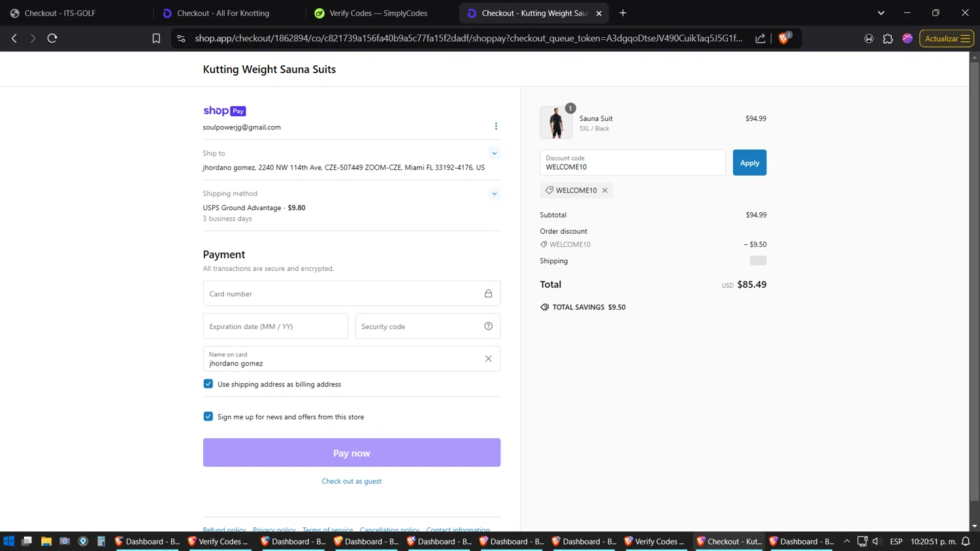The image size is (980, 551).
Task: Expand the Ship to address section
Action: point(495,153)
